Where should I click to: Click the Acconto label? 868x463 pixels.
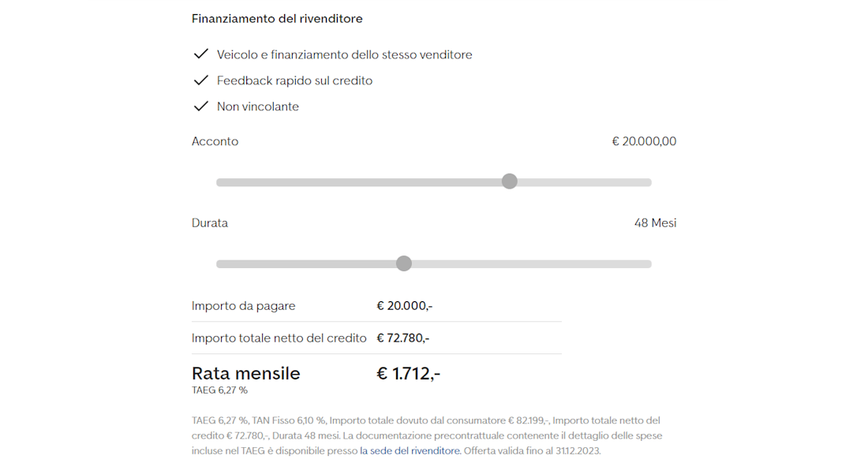tap(215, 142)
